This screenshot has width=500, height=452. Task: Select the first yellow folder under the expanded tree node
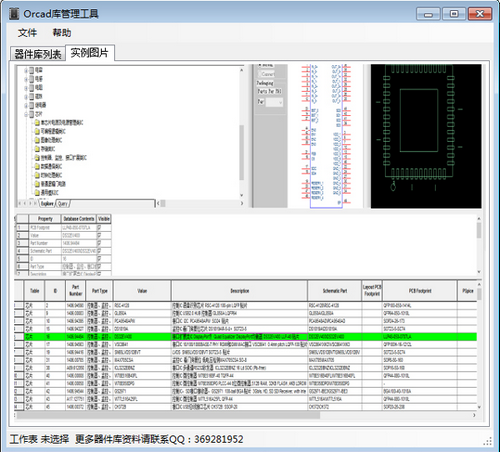[37, 123]
